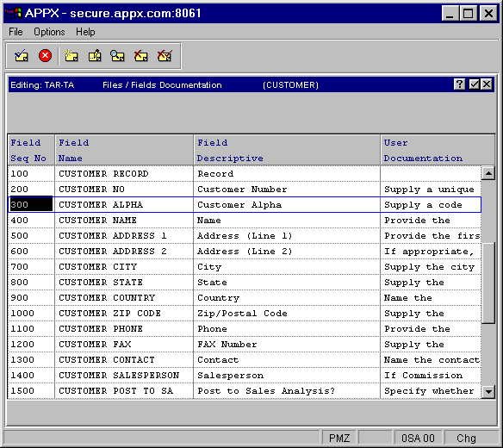Maximize the APPX window
The width and height of the screenshot is (503, 448).
point(468,14)
